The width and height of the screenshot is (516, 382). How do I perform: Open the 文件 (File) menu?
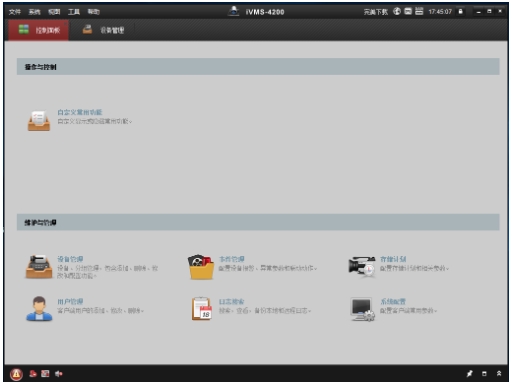tap(15, 12)
